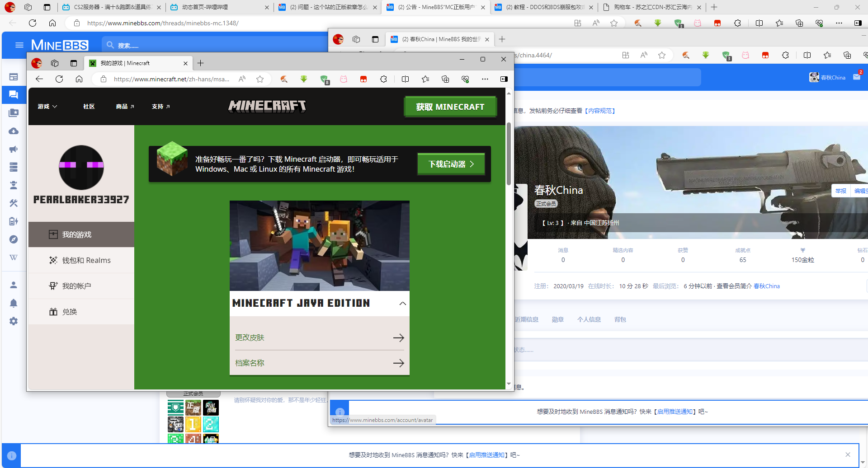This screenshot has width=868, height=468.
Task: Refresh the Minecraft.net page
Action: tap(59, 79)
